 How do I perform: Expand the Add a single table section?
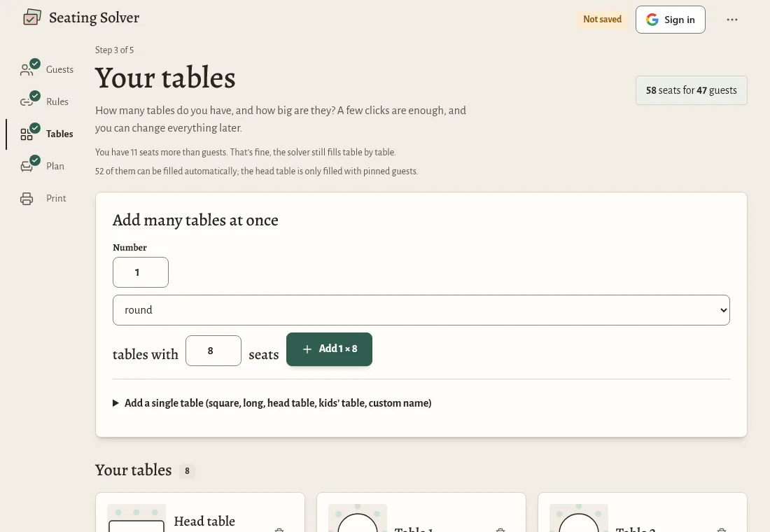pyautogui.click(x=272, y=402)
